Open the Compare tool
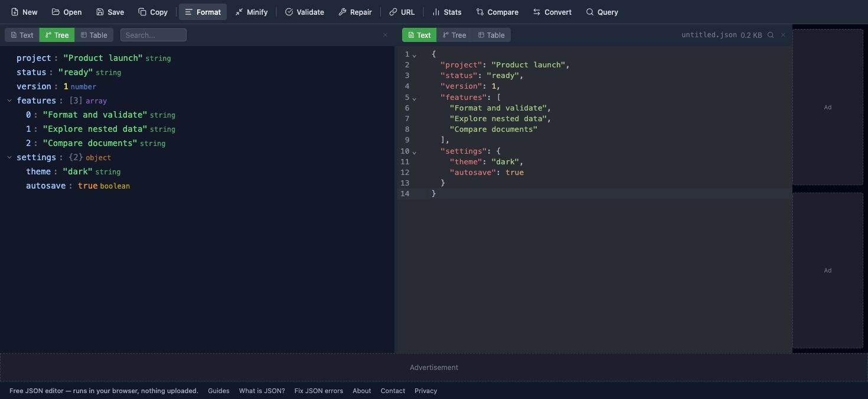868x399 pixels. click(497, 12)
